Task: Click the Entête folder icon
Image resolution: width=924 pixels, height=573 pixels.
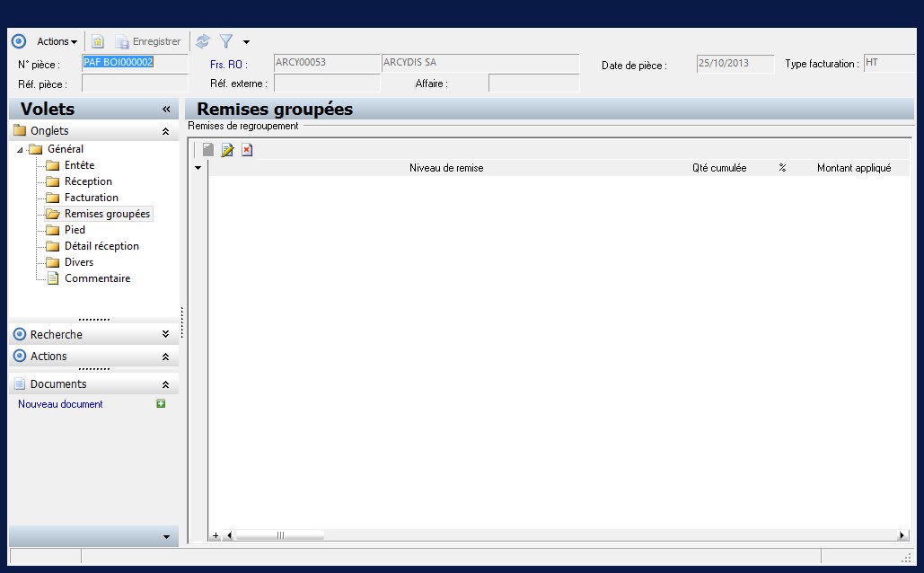Action: 53,165
